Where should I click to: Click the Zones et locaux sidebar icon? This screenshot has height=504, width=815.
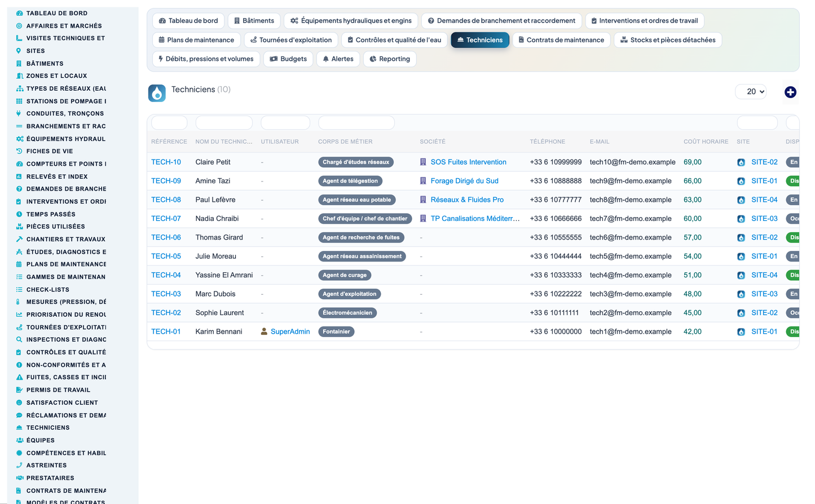[x=19, y=76]
